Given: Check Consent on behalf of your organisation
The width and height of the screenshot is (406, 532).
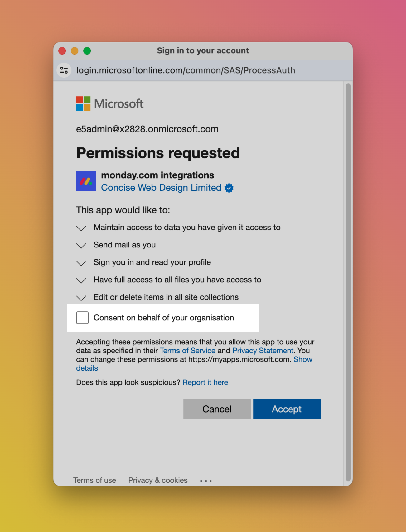Looking at the screenshot, I should click(x=82, y=318).
